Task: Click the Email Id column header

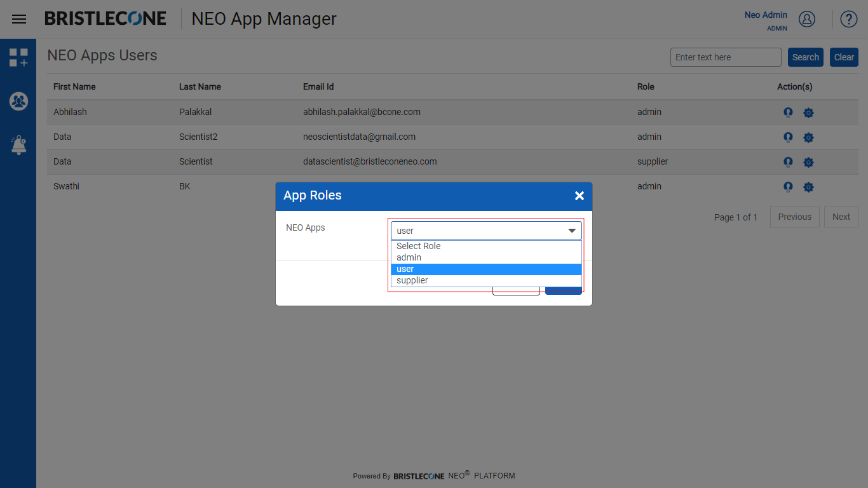Action: (318, 86)
